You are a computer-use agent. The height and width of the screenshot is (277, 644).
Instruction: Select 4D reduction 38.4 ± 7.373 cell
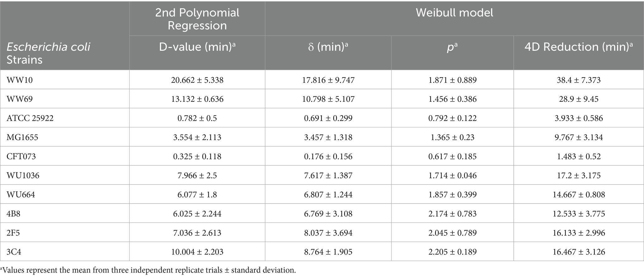579,80
